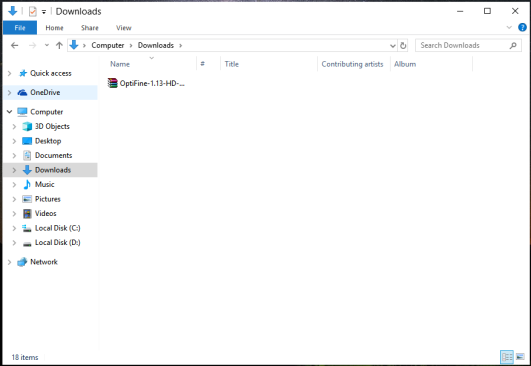Sort by the Name column header
Image resolution: width=531 pixels, height=366 pixels.
(120, 64)
